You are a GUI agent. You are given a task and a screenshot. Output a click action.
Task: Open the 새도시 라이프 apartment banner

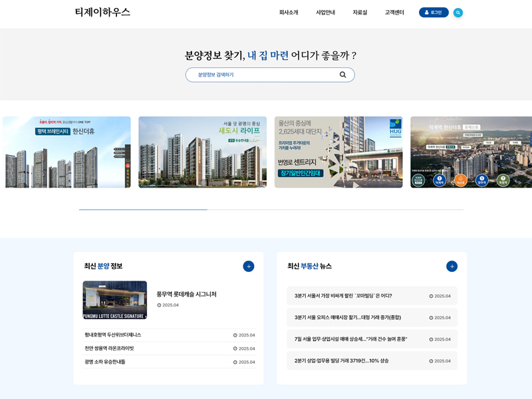202,152
